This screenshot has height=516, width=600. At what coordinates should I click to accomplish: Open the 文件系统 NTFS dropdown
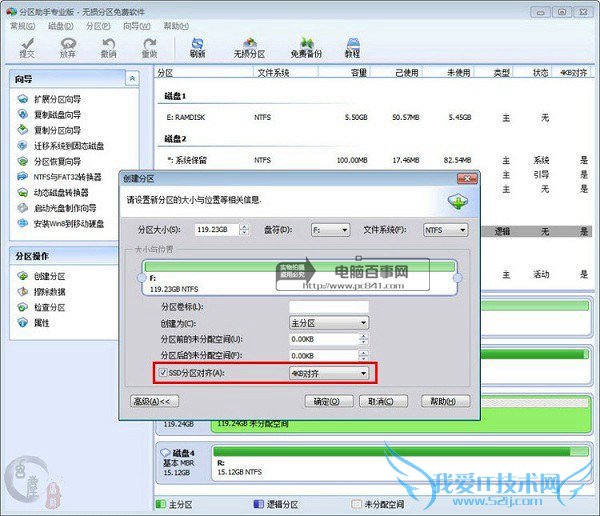[445, 230]
